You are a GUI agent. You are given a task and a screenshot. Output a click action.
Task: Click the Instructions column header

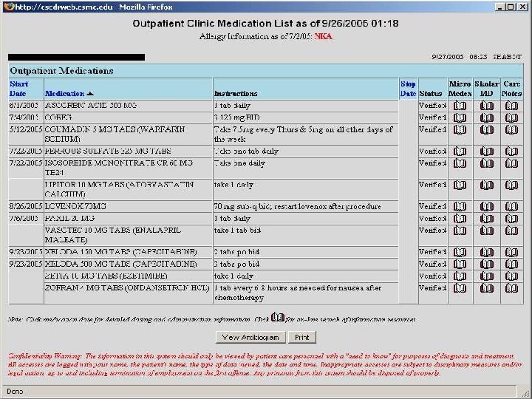[x=236, y=93]
